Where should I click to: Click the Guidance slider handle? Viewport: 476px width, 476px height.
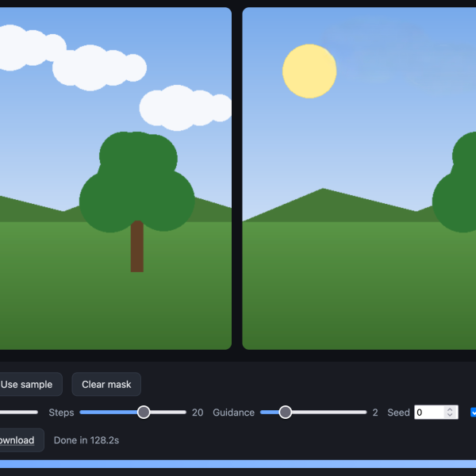pos(286,413)
